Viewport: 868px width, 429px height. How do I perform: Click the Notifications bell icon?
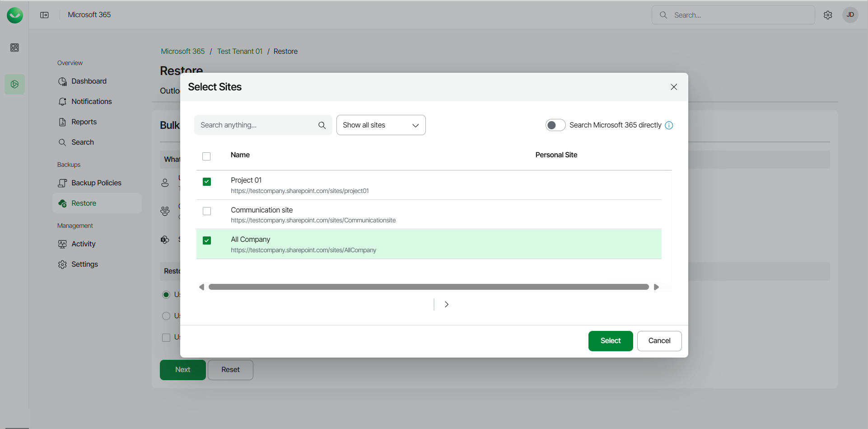click(62, 102)
